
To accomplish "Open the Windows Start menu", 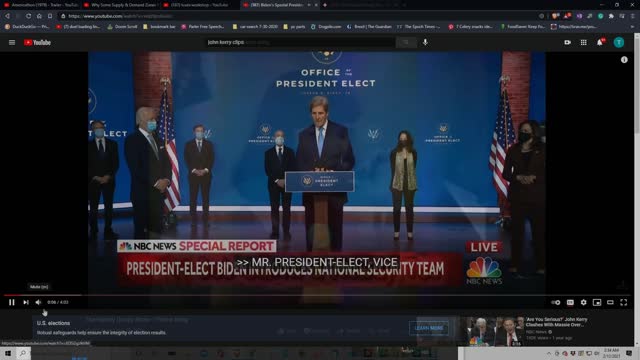I will click(8, 353).
